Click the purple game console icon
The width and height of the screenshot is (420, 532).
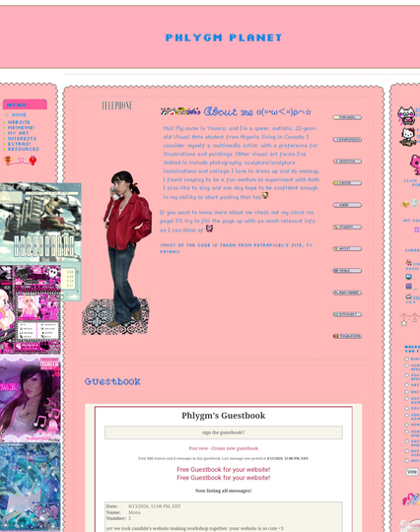[x=409, y=287]
